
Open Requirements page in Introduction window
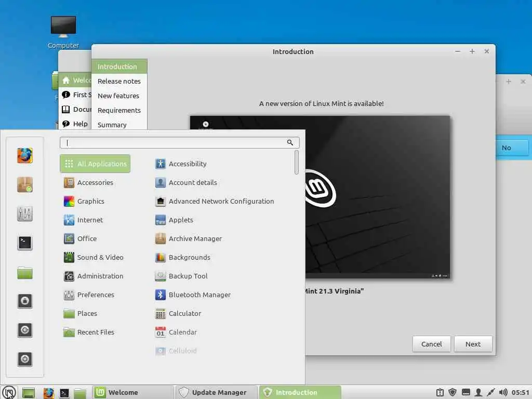tap(119, 110)
